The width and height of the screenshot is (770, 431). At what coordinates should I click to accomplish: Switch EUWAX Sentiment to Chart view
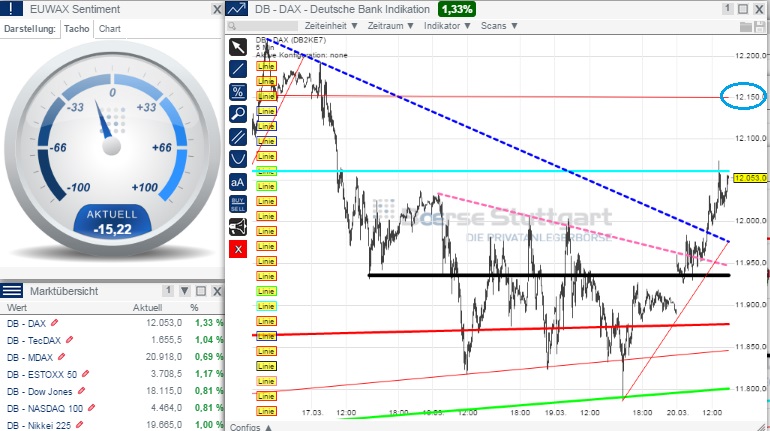110,29
